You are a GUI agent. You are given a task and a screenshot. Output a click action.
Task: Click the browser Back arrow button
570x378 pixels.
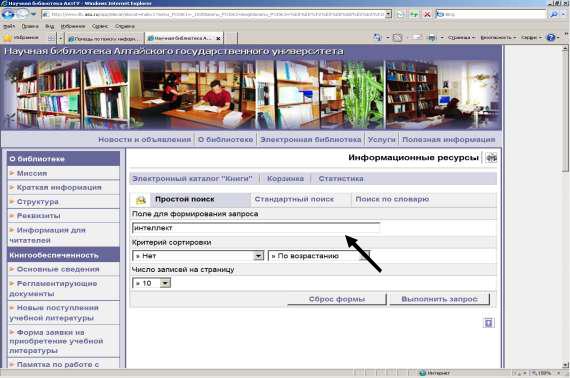pos(8,14)
